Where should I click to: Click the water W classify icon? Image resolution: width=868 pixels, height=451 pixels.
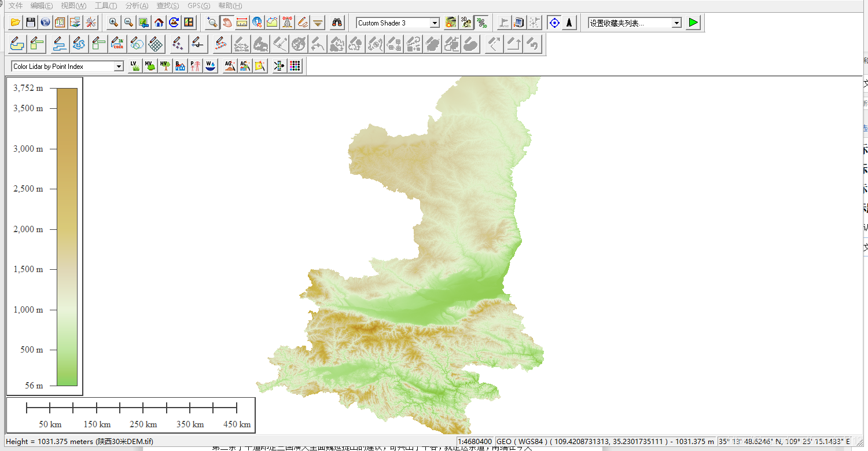click(x=210, y=66)
